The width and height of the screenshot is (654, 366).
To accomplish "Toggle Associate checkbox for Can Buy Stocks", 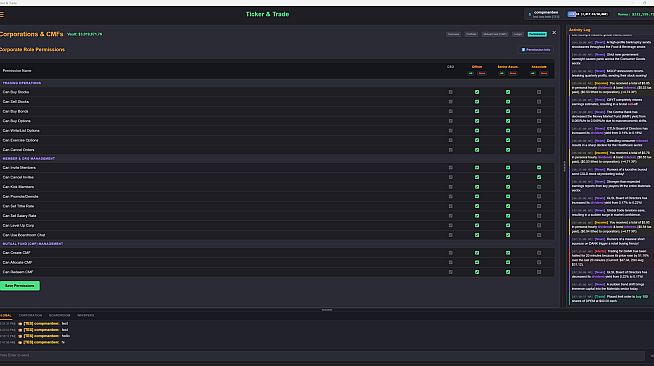I will (539, 92).
